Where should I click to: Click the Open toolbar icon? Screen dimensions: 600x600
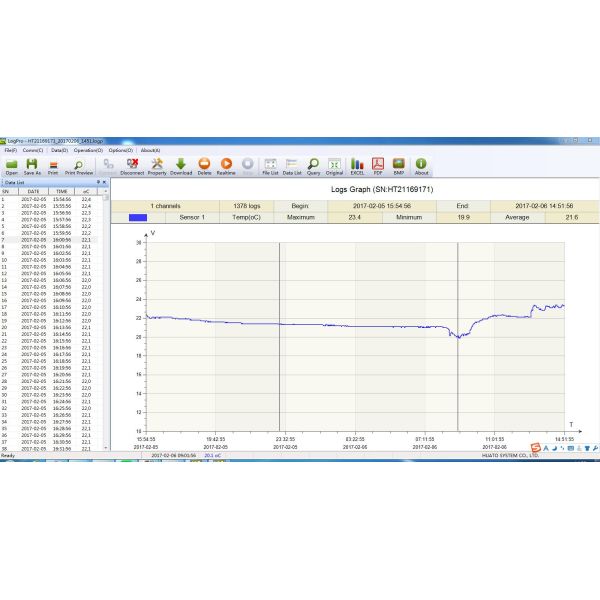pyautogui.click(x=11, y=164)
